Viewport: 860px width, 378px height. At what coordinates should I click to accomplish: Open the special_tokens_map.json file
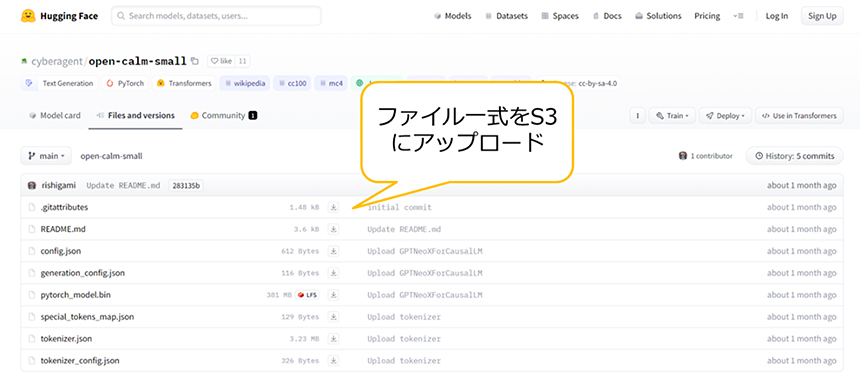87,317
